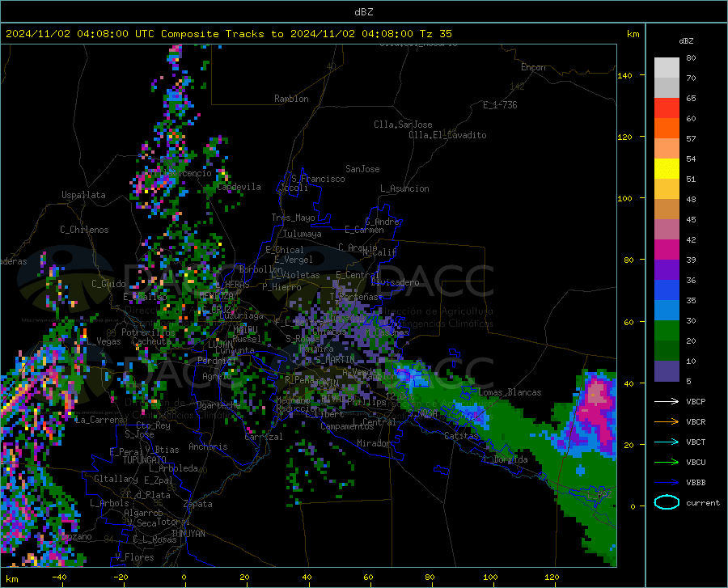Click the 'V_Flores' place label
The image size is (728, 588).
pyautogui.click(x=134, y=557)
